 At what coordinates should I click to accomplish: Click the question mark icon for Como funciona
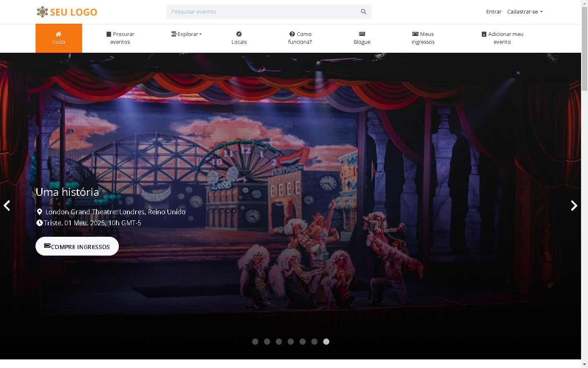(292, 34)
